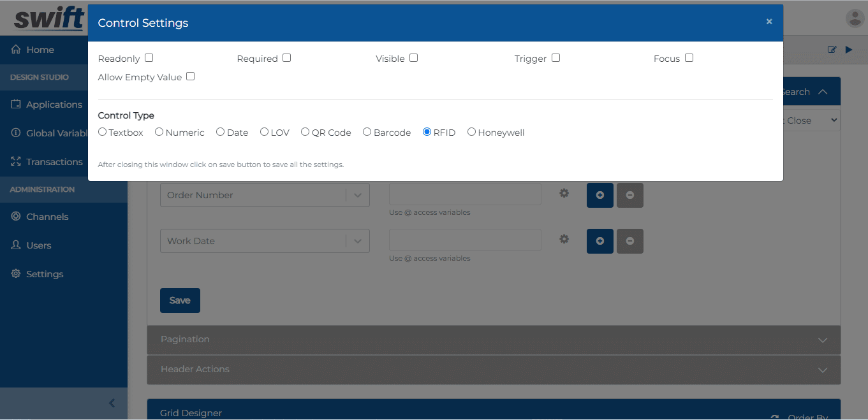This screenshot has width=868, height=420.
Task: Click the edit pencil icon at top right
Action: coord(832,50)
